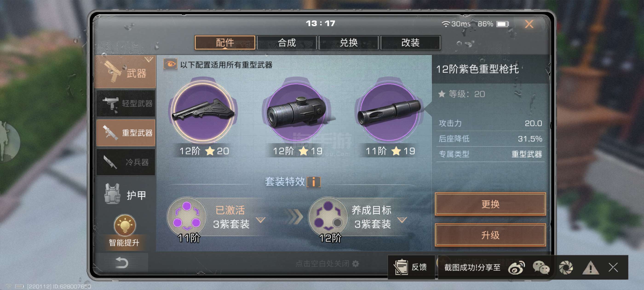Click the 升级 button
The image size is (644, 290).
click(x=490, y=235)
